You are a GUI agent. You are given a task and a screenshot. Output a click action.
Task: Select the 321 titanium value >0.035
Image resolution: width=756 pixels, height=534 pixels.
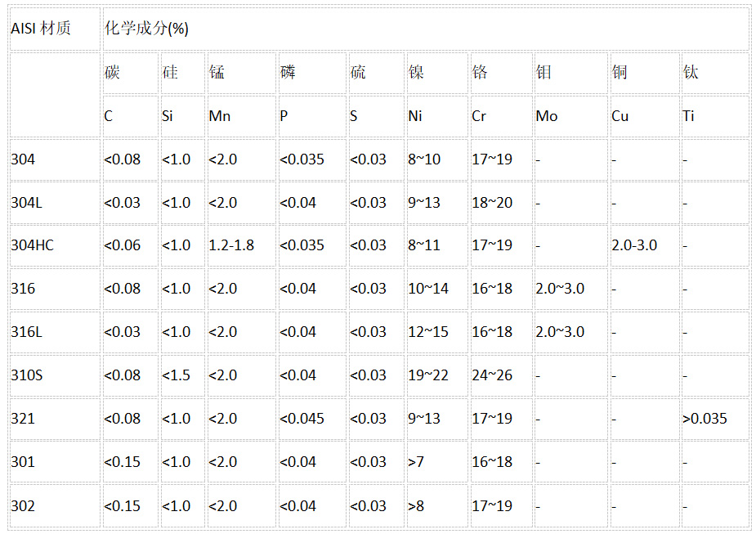click(x=715, y=419)
